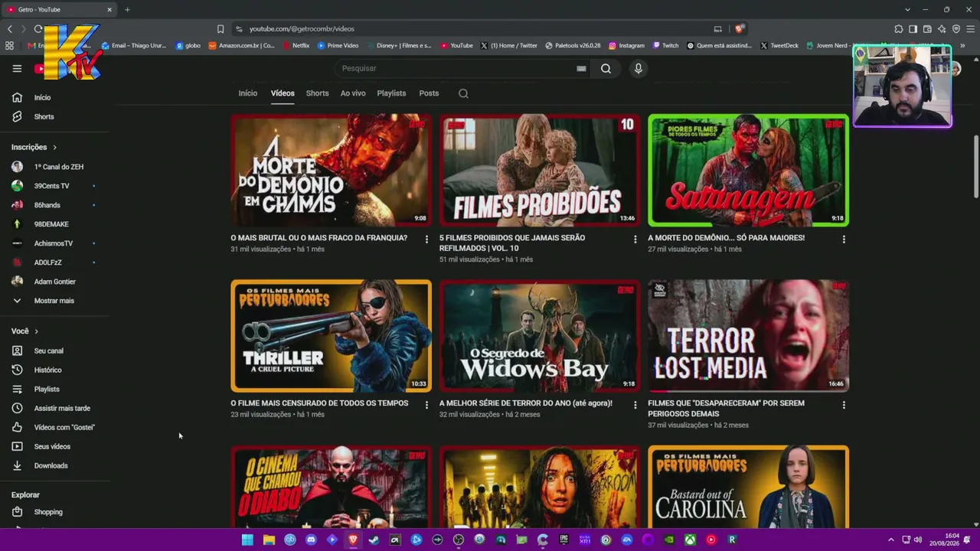Open File Explorer from the taskbar
980x551 pixels.
coord(269,540)
